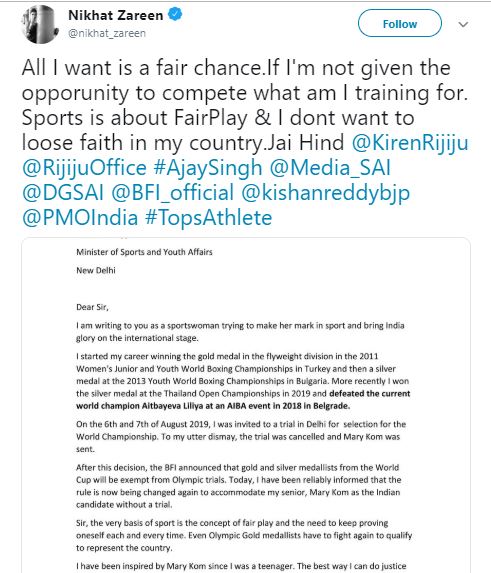Open the #AjaySingh hashtag

pos(208,168)
